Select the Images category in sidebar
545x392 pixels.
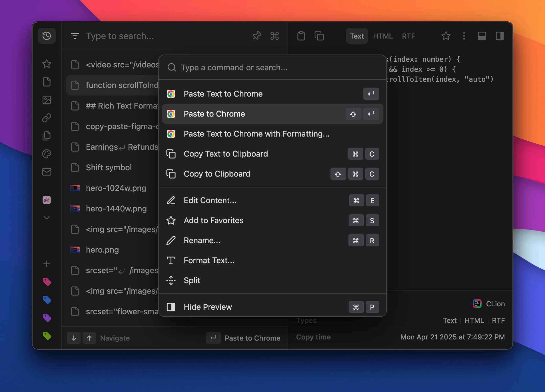coord(47,100)
